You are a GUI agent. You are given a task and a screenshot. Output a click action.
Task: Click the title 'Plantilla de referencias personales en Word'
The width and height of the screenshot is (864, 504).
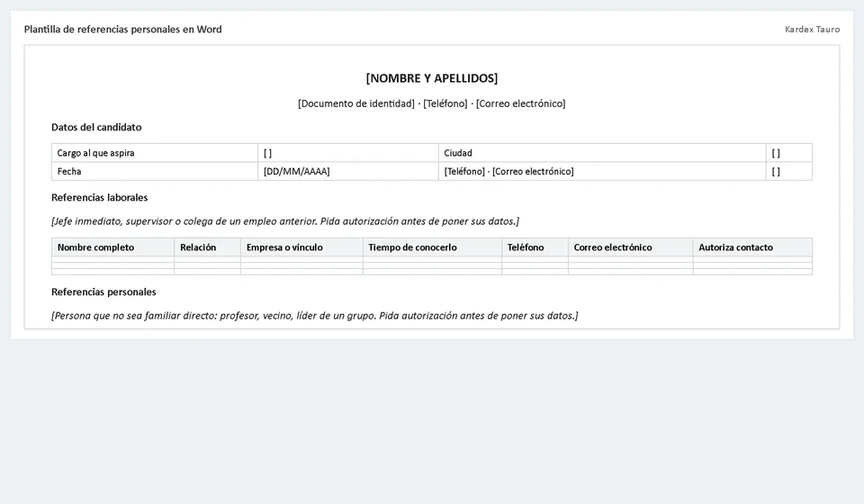pos(123,29)
